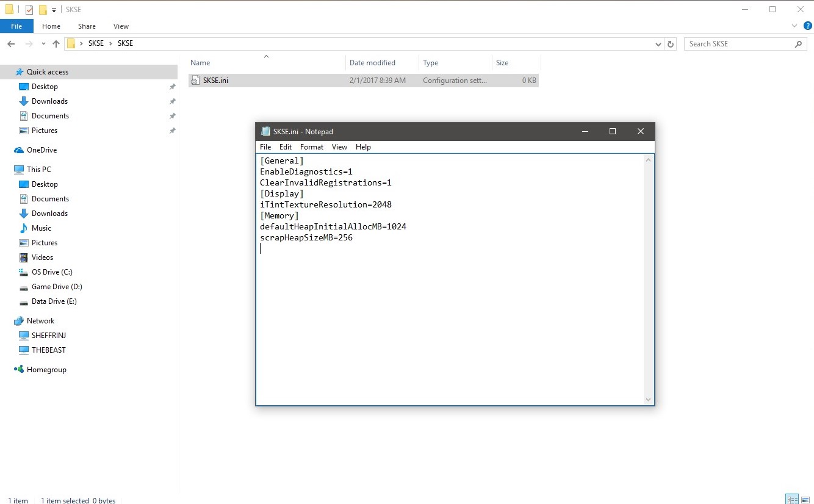Go up one folder level with Up arrow
814x504 pixels.
coord(56,44)
